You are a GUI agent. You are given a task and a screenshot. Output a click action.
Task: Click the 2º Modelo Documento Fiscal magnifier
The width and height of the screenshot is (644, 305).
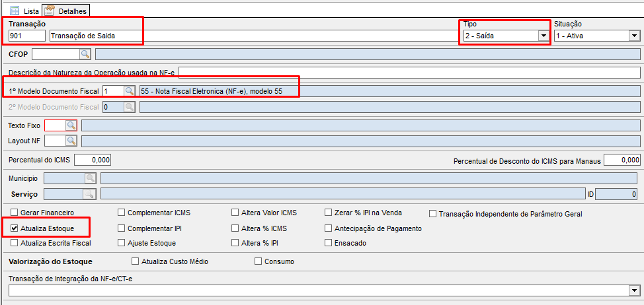pos(129,107)
